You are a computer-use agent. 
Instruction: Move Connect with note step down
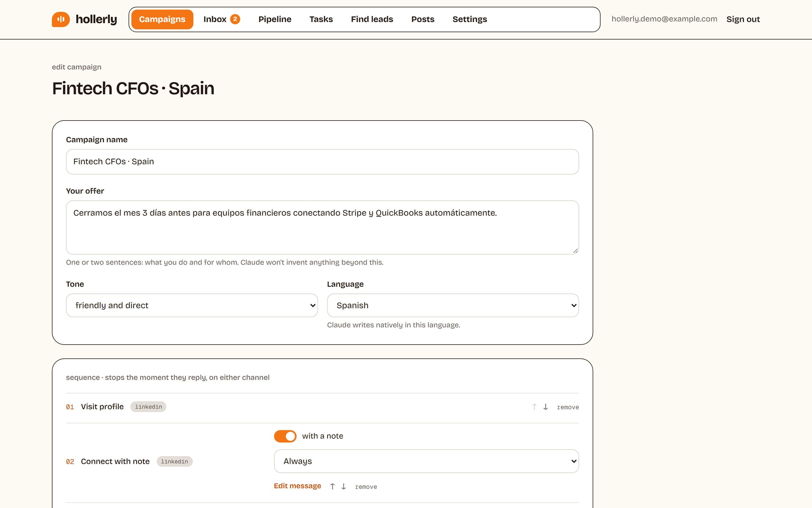point(344,486)
